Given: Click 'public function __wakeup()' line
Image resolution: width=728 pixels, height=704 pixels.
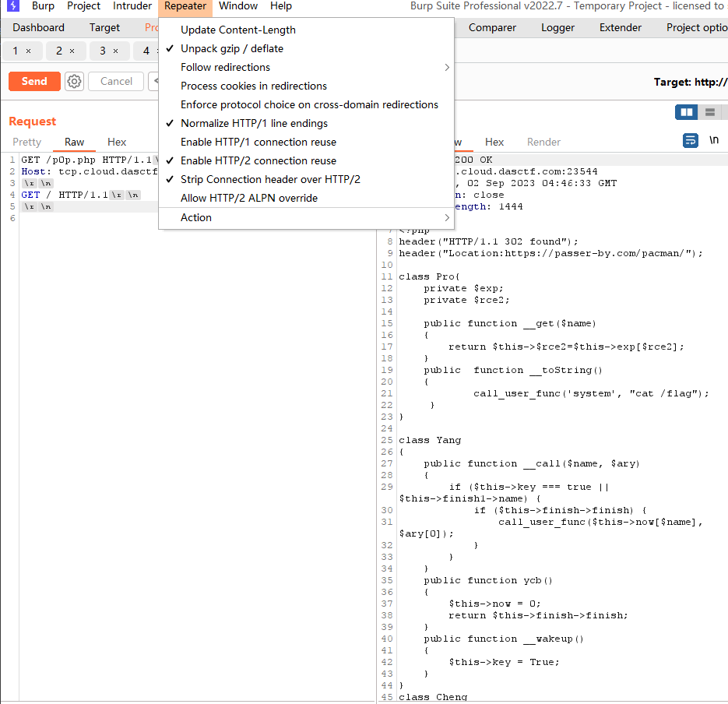Looking at the screenshot, I should pyautogui.click(x=503, y=639).
